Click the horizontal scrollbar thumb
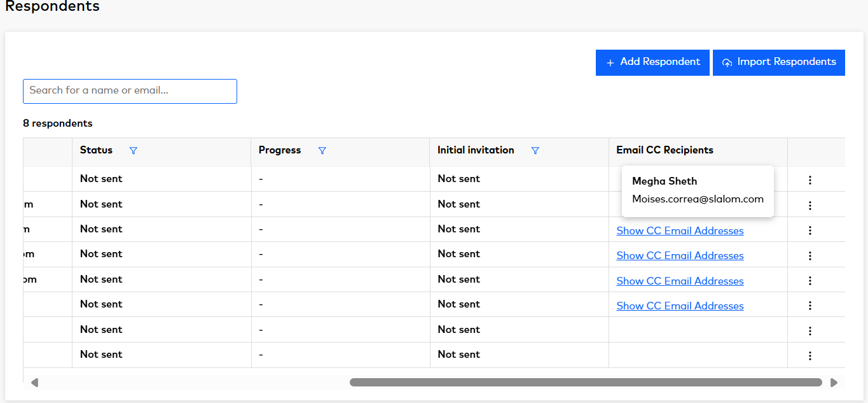Screen dimensions: 868x403 pos(585,383)
